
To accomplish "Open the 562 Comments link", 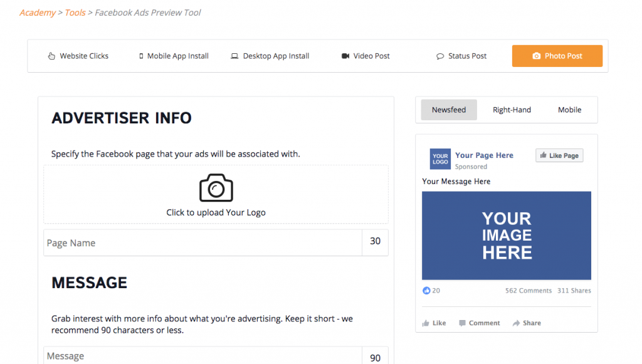I will tap(529, 291).
